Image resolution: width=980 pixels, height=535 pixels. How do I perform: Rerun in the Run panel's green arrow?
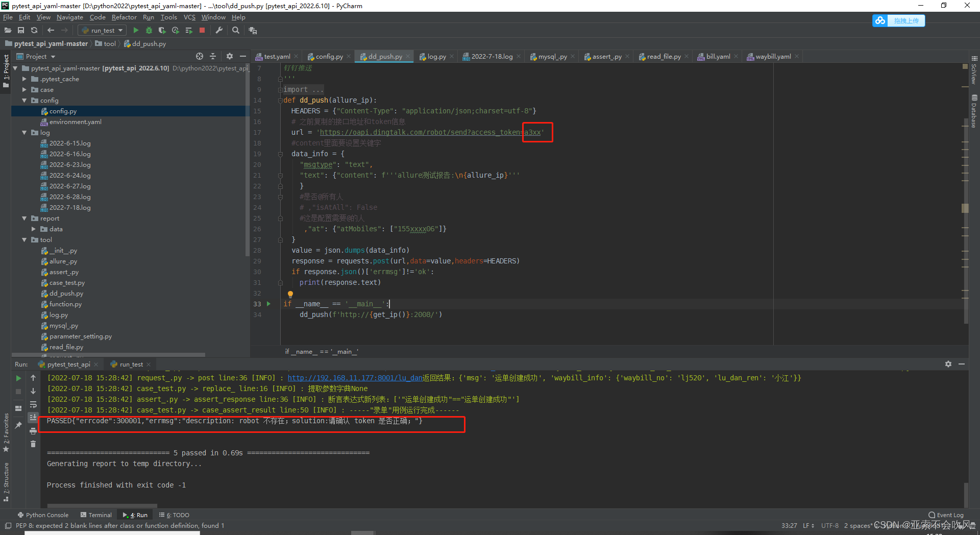18,378
